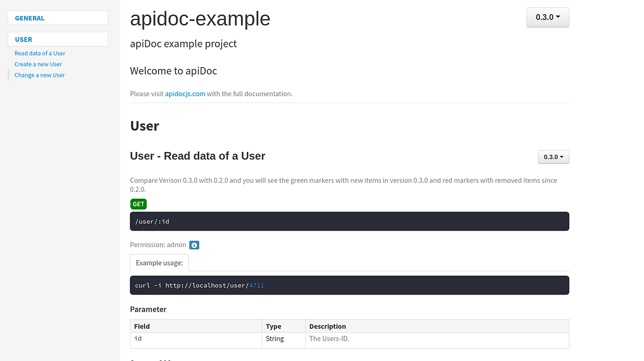Click the Field column header in the Parameter table
Viewport: 644px width, 361px height.
(x=142, y=326)
